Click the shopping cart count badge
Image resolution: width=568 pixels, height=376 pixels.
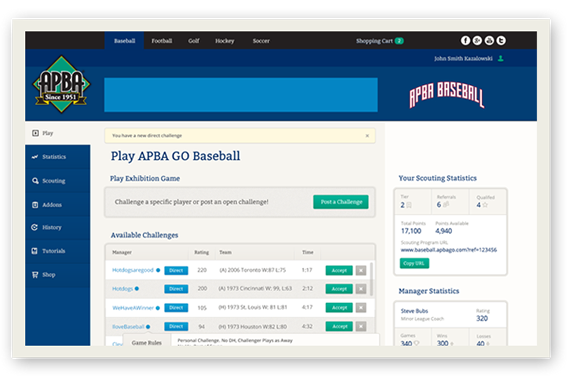click(399, 41)
